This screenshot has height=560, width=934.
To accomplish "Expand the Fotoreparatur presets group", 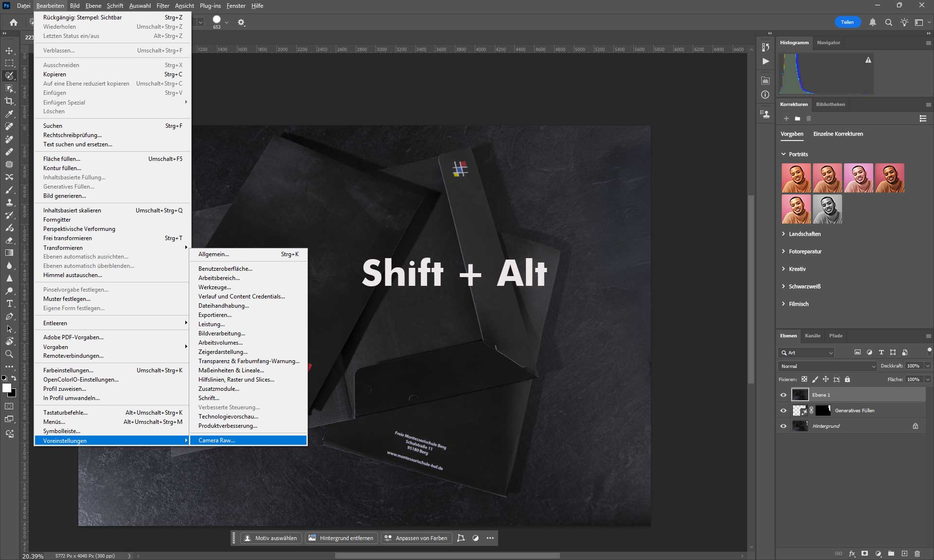I will point(783,251).
